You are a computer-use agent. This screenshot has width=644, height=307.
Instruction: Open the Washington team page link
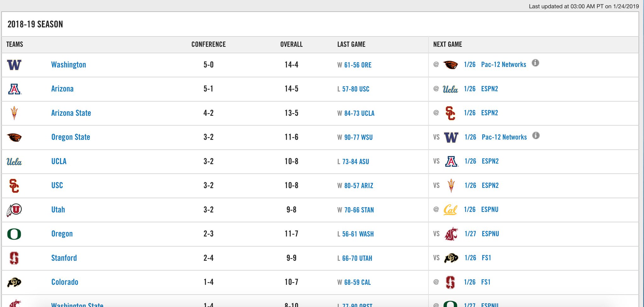coord(69,65)
